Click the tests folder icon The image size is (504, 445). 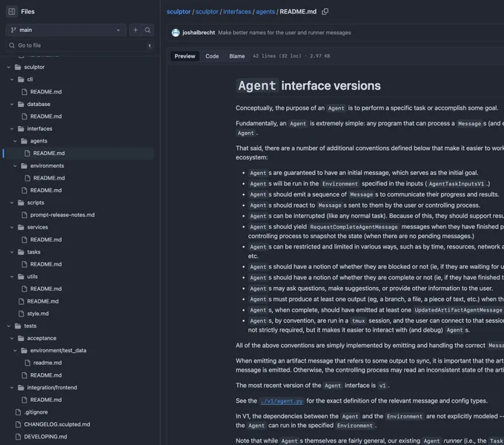click(18, 326)
